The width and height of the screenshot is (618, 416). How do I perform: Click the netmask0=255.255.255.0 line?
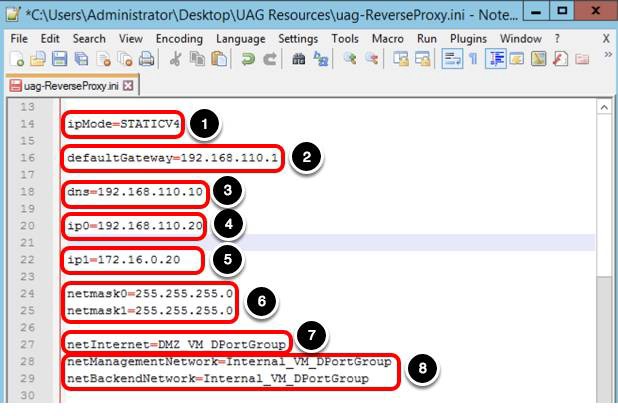tap(150, 294)
